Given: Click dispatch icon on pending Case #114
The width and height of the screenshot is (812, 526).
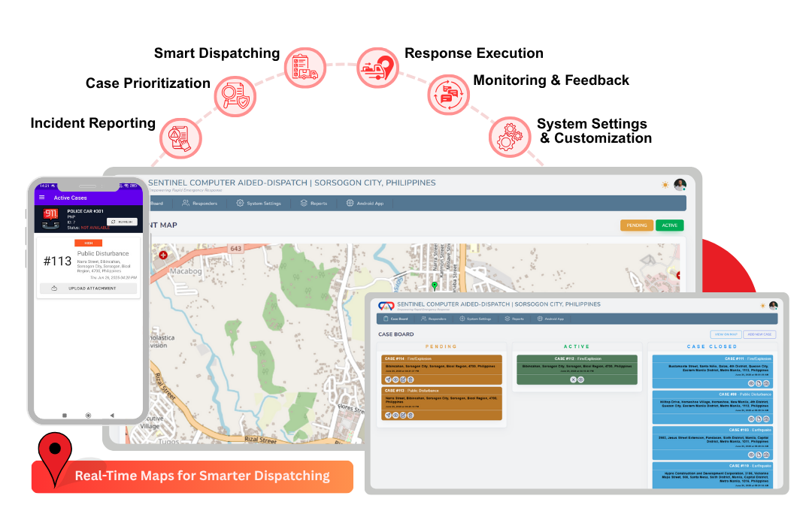Looking at the screenshot, I should [388, 379].
